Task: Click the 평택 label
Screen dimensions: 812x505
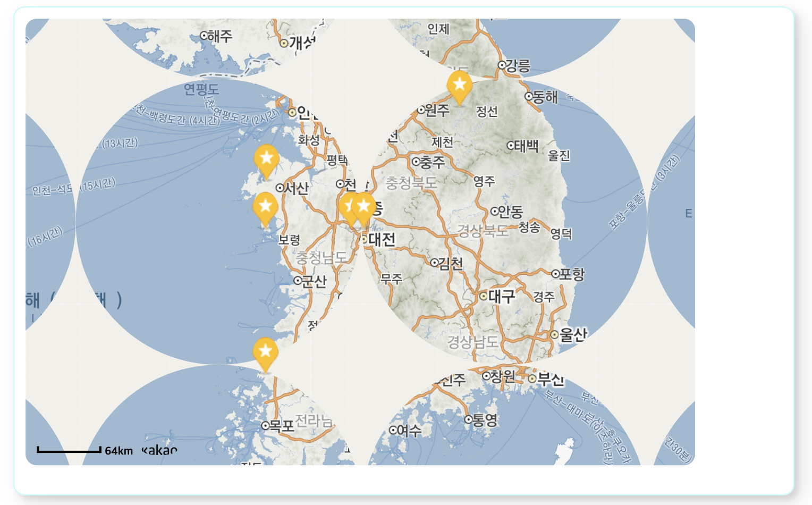Action: coord(337,160)
